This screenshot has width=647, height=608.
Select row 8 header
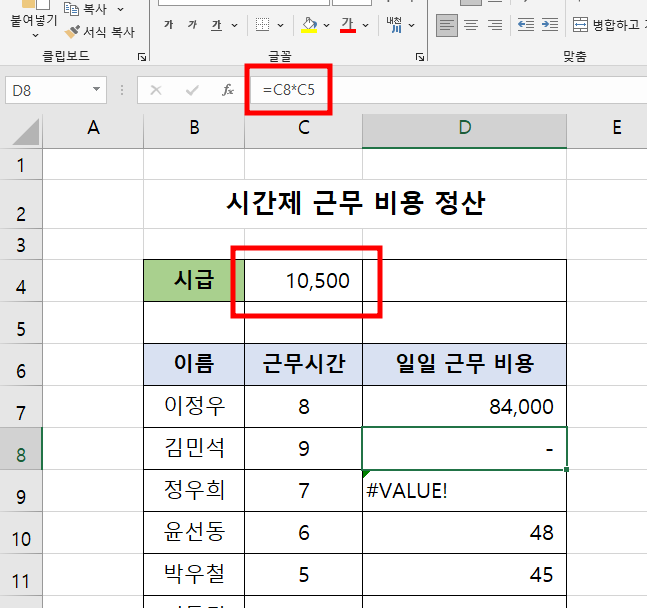point(21,449)
